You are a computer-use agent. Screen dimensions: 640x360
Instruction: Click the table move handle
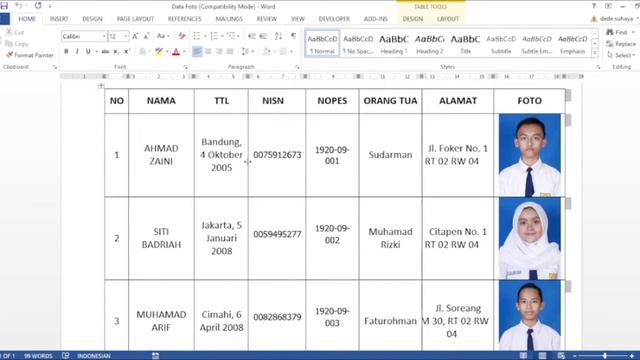pos(101,86)
